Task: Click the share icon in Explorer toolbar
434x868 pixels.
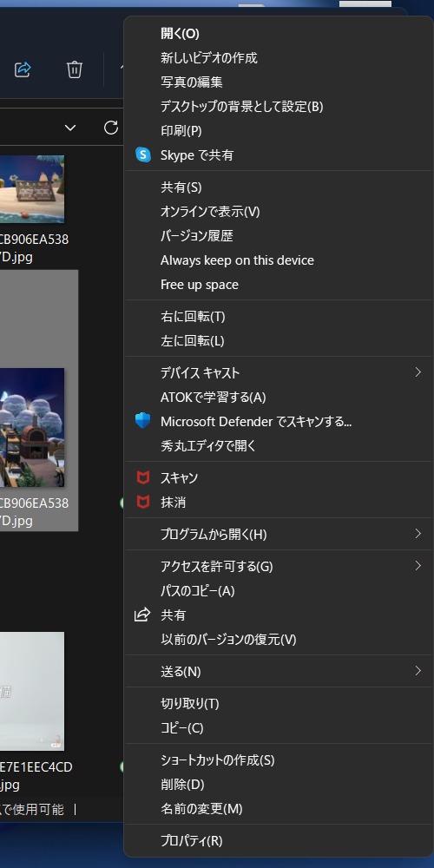Action: 23,69
